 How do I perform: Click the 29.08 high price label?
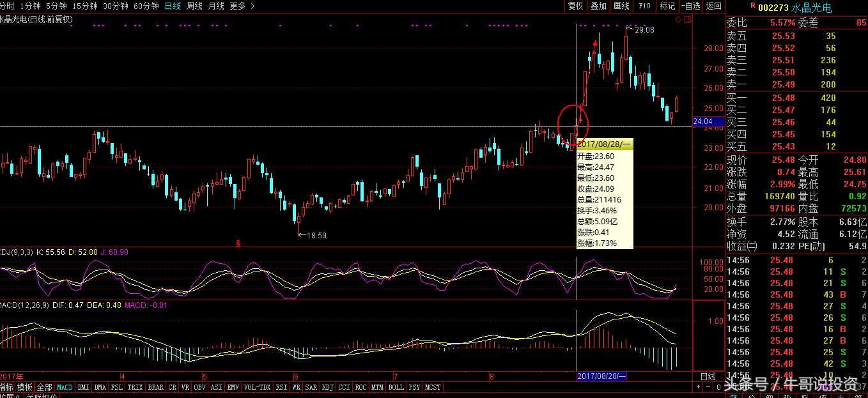[644, 30]
